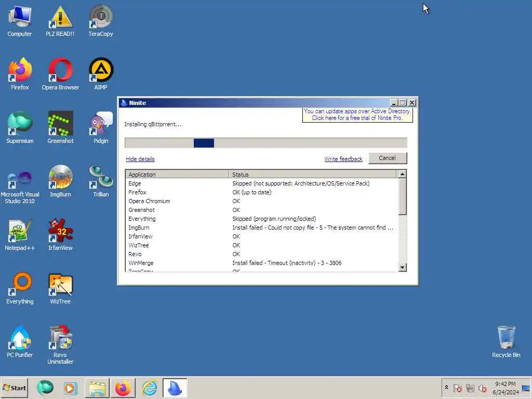Select the AIMP desktop shortcut
The image size is (532, 399).
(101, 74)
